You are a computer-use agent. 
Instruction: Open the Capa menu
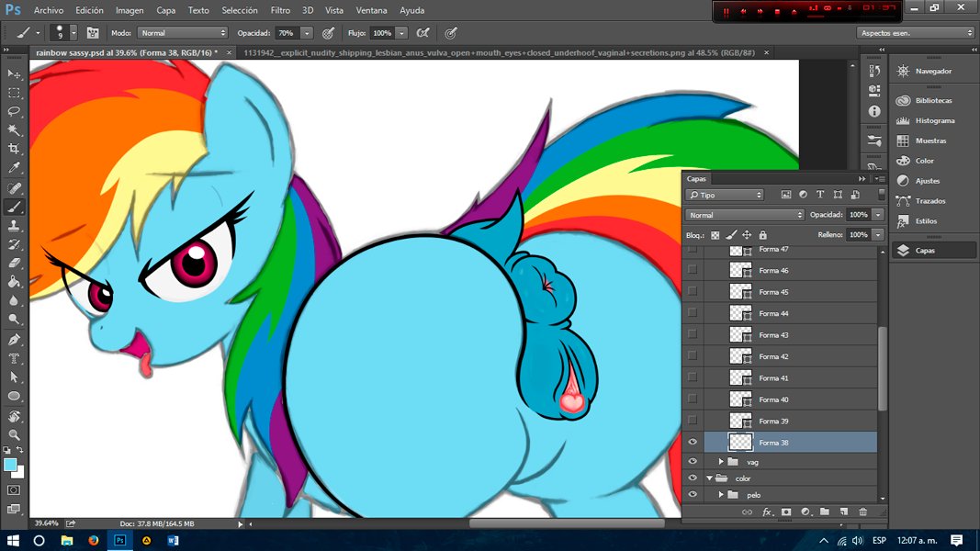(x=165, y=11)
